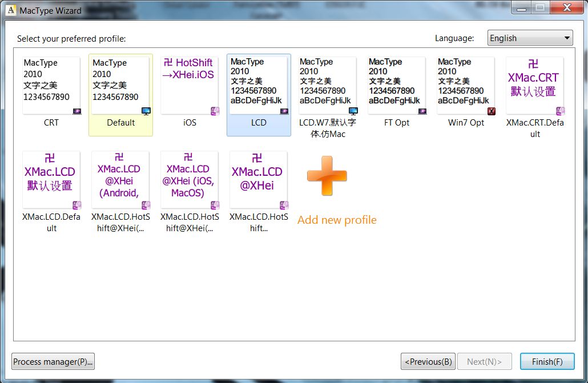Screen dimensions: 588x383
Task: Click the purple book badge on iOS profile
Action: tap(215, 111)
